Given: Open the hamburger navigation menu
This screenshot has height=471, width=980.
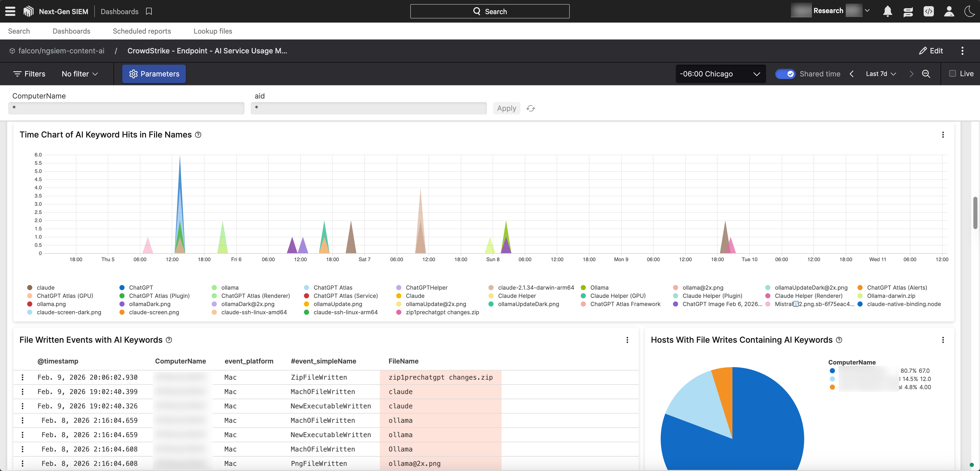Looking at the screenshot, I should coord(10,11).
